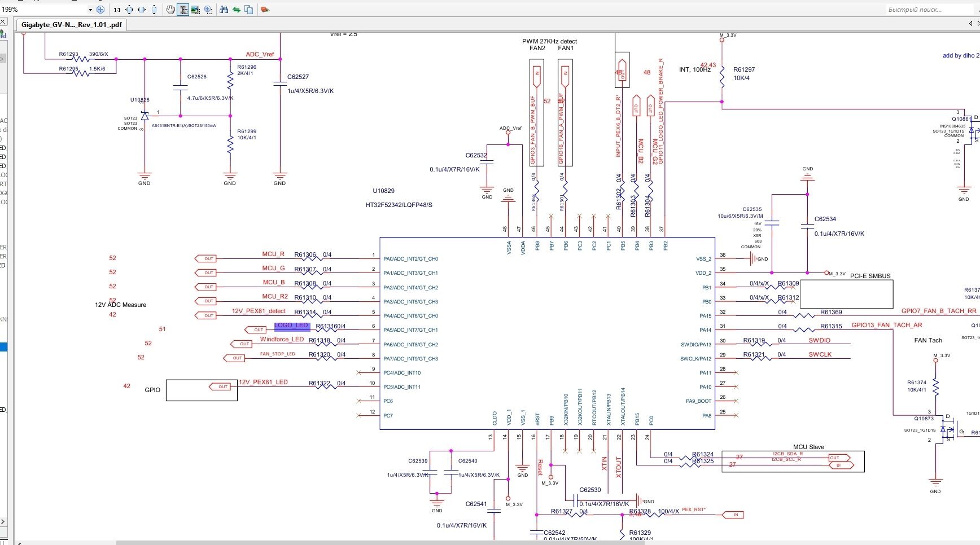Click the FAN_STOP_LED net label
Image resolution: width=980 pixels, height=545 pixels.
click(277, 354)
